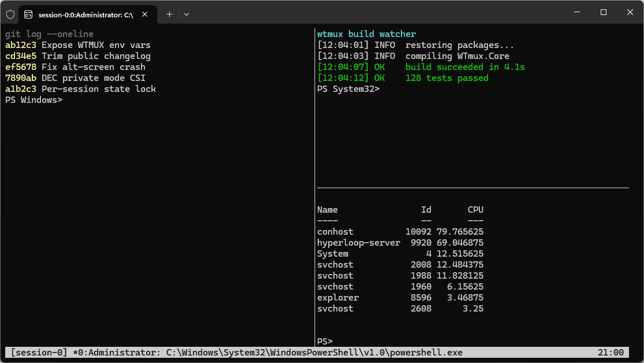The width and height of the screenshot is (644, 363).
Task: Click commit 'a1b2c3 Per-session state lock'
Action: (80, 89)
